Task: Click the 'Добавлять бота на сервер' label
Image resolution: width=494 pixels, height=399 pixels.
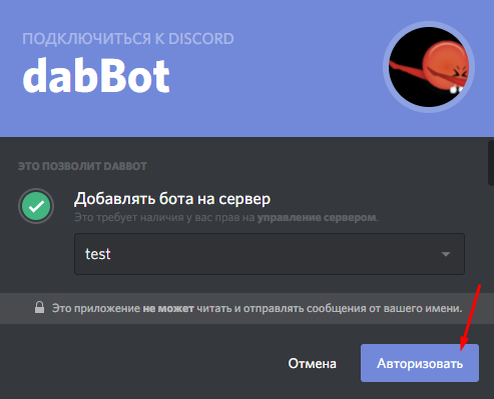Action: click(x=172, y=199)
